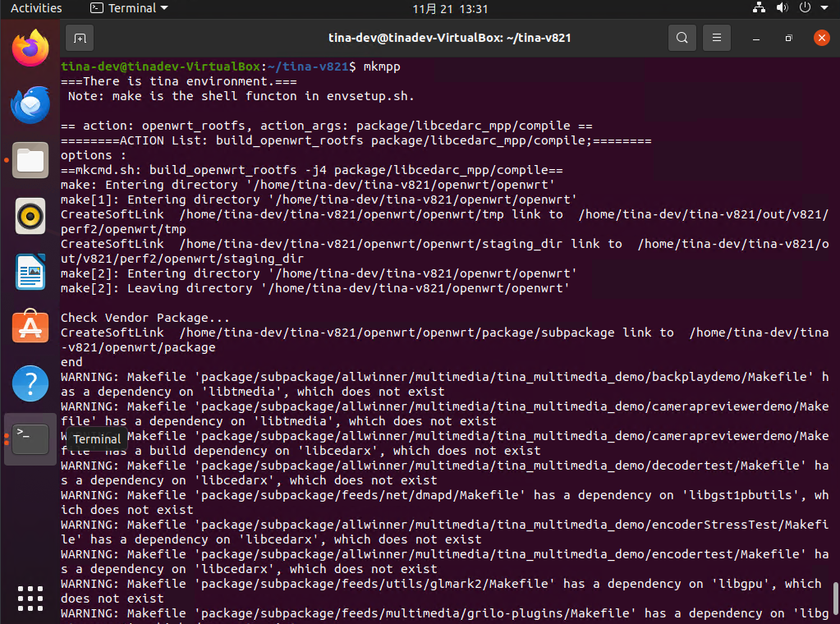Open a new terminal tab icon
The height and width of the screenshot is (624, 840).
(x=80, y=38)
